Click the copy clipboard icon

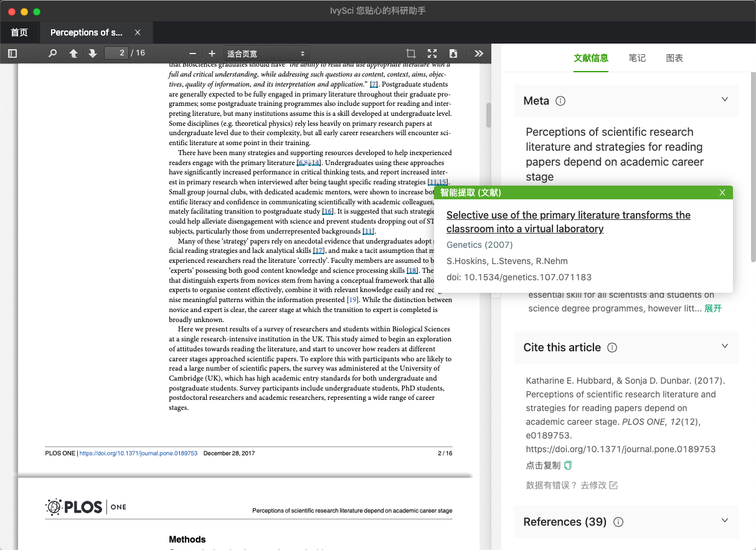568,465
